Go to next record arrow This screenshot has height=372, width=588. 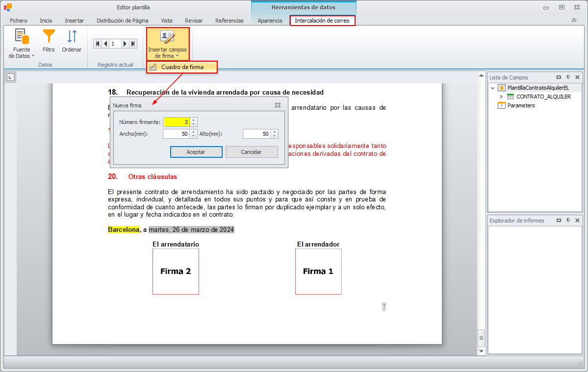point(125,44)
